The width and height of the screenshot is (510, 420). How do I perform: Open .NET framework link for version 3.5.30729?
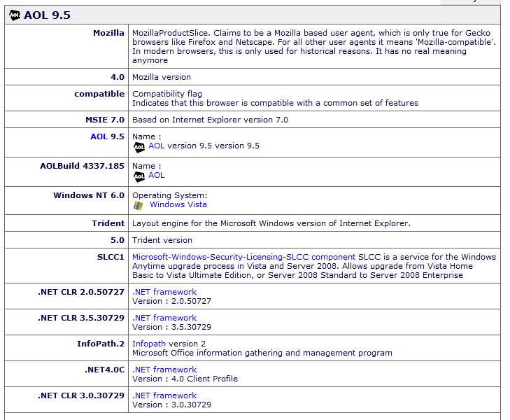coord(164,318)
